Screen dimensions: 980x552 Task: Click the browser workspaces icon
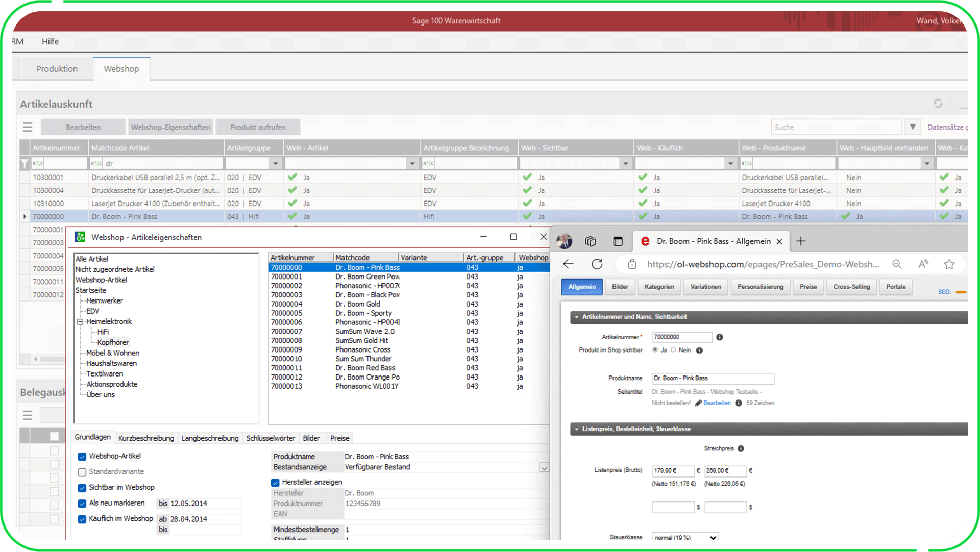coord(591,241)
